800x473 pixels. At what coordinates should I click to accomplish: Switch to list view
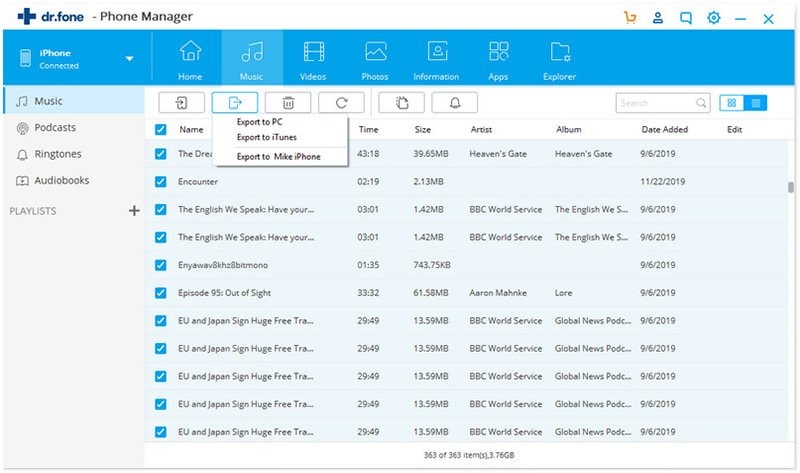(756, 103)
